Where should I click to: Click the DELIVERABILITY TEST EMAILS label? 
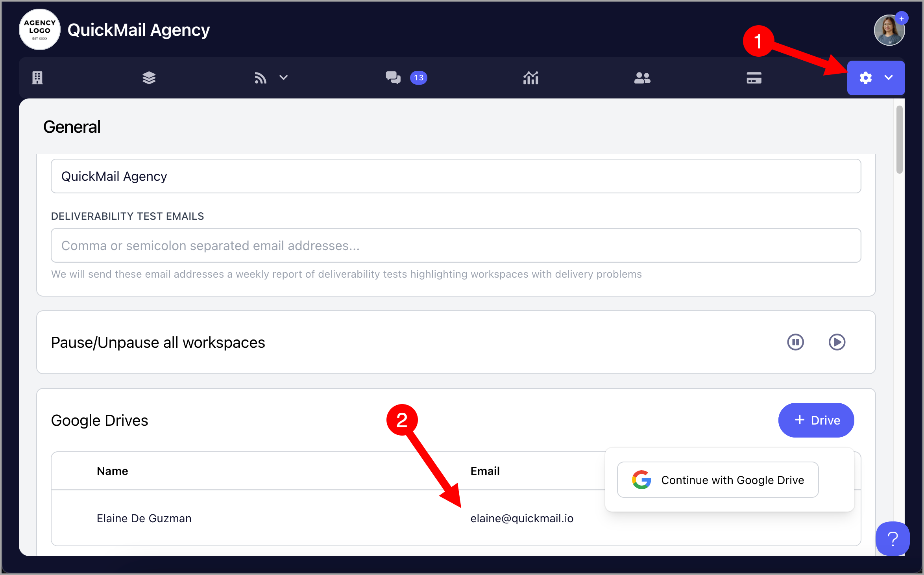point(128,216)
